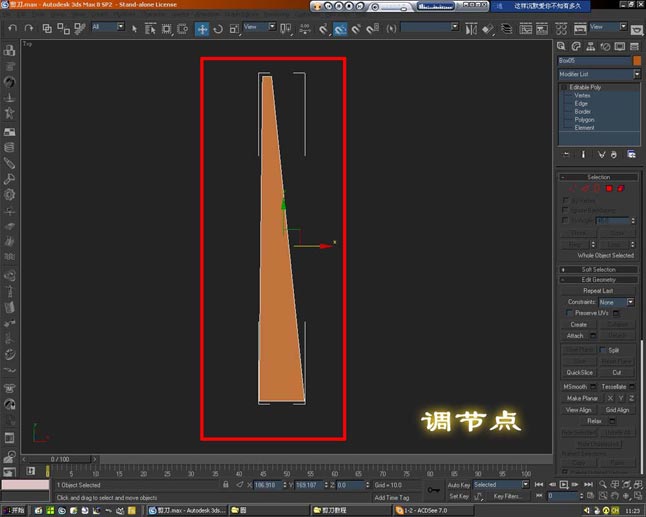Click the Pin Stack icon
This screenshot has height=517, width=646.
(x=566, y=154)
